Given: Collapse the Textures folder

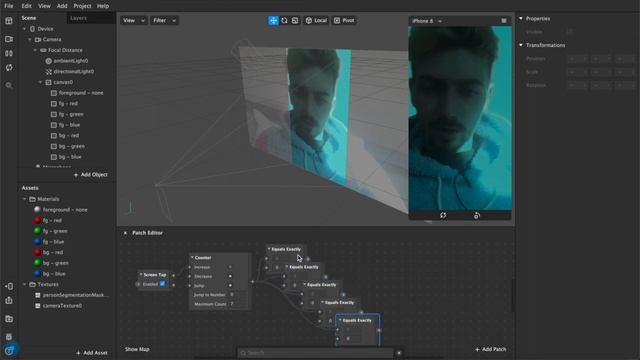Looking at the screenshot, I should pyautogui.click(x=24, y=284).
